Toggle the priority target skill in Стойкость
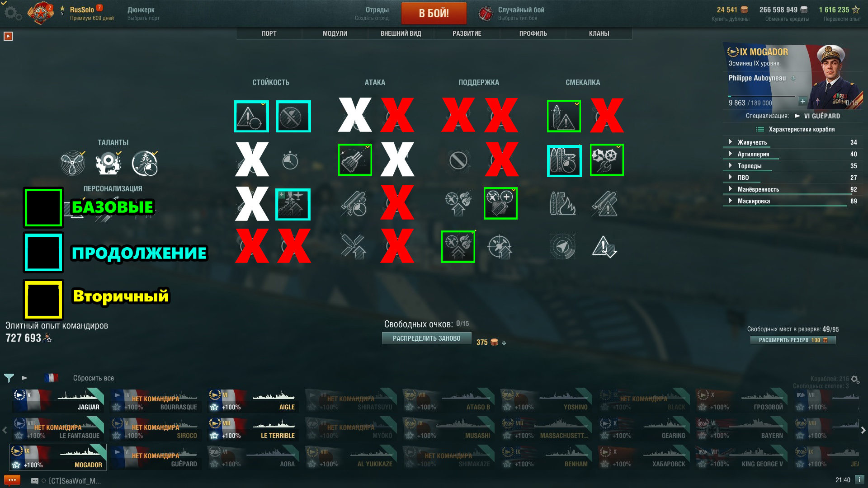Image resolution: width=868 pixels, height=488 pixels. click(x=251, y=117)
